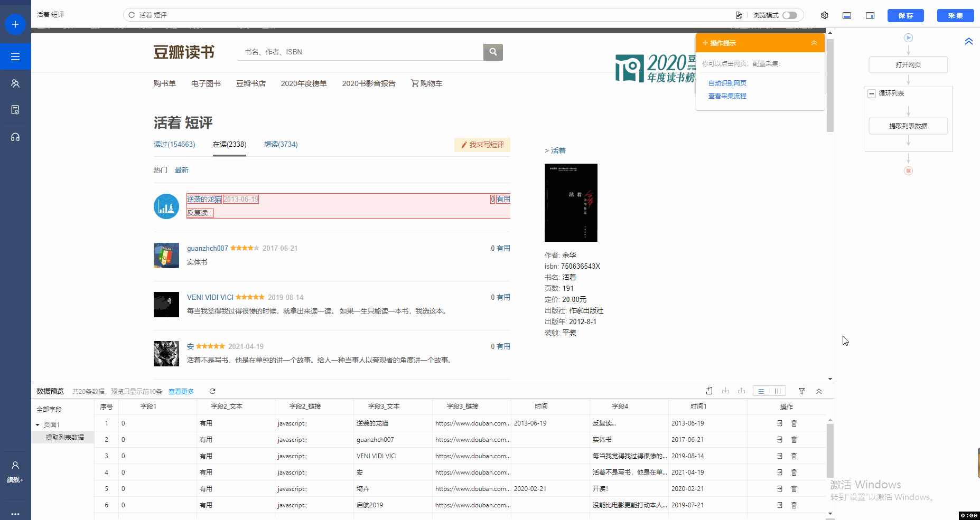This screenshot has width=980, height=520.
Task: Open the user account icon above 旗舰+
Action: tap(15, 465)
